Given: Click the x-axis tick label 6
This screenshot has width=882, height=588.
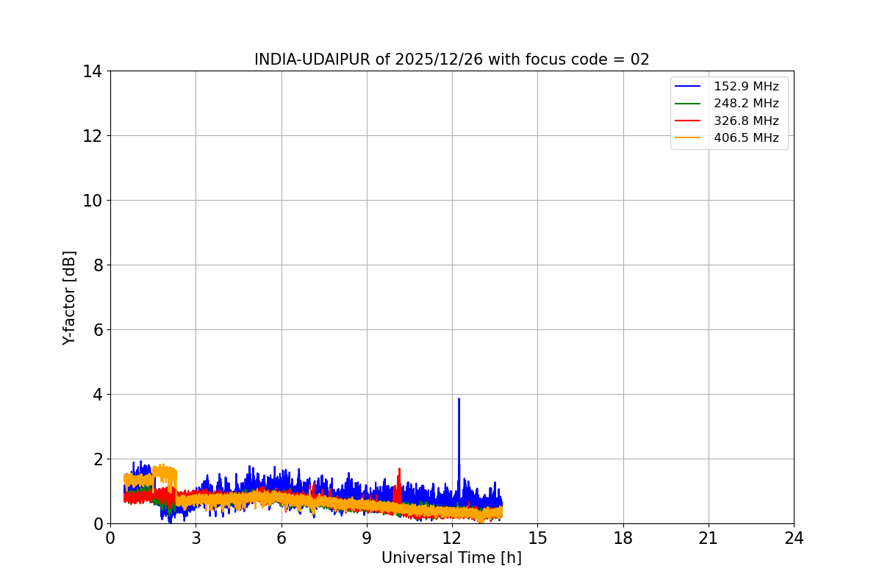Looking at the screenshot, I should (x=282, y=538).
